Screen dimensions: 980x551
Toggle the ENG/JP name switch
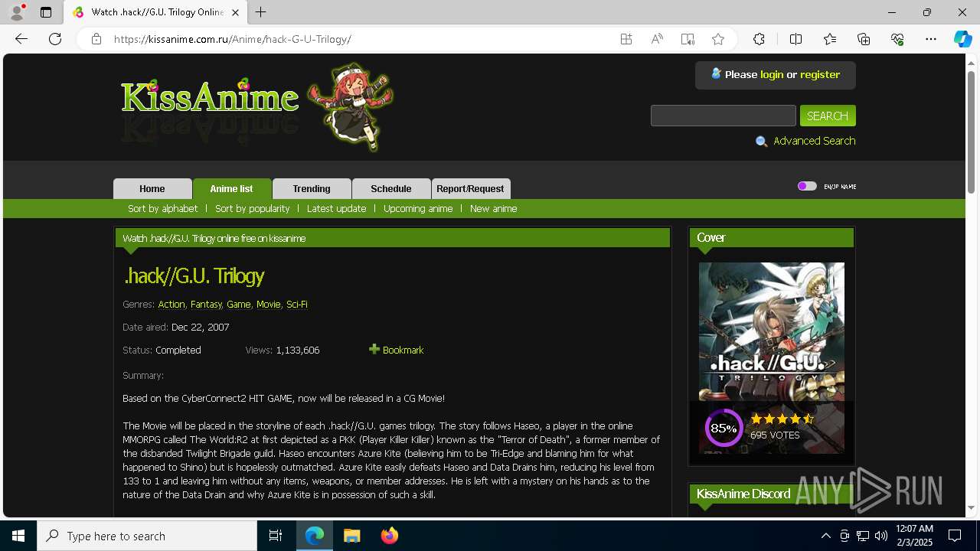(807, 186)
